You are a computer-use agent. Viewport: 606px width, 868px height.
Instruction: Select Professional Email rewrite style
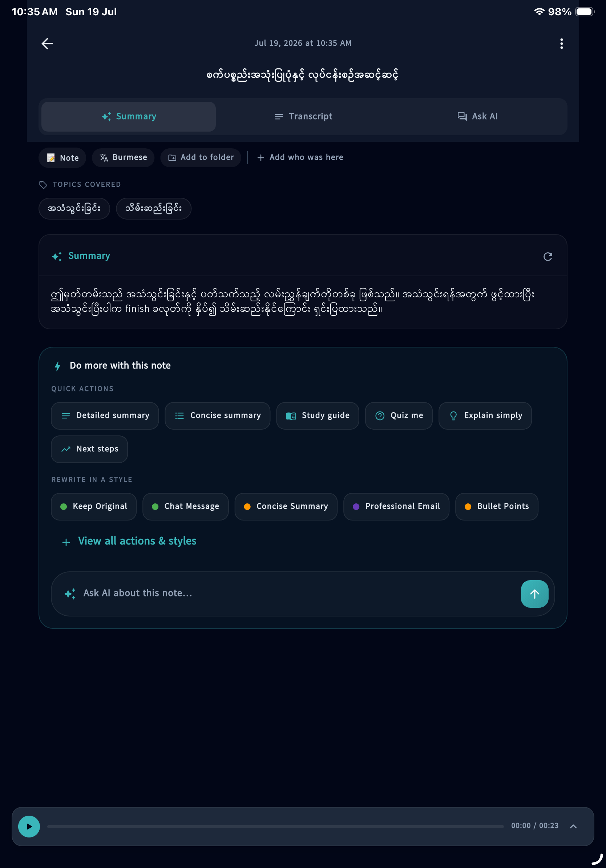396,506
